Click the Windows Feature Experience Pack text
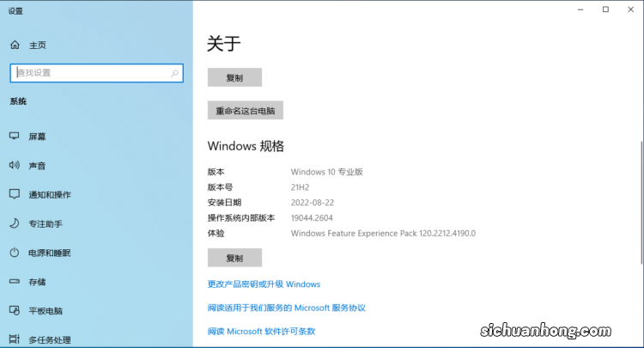The height and width of the screenshot is (348, 644). pos(383,234)
